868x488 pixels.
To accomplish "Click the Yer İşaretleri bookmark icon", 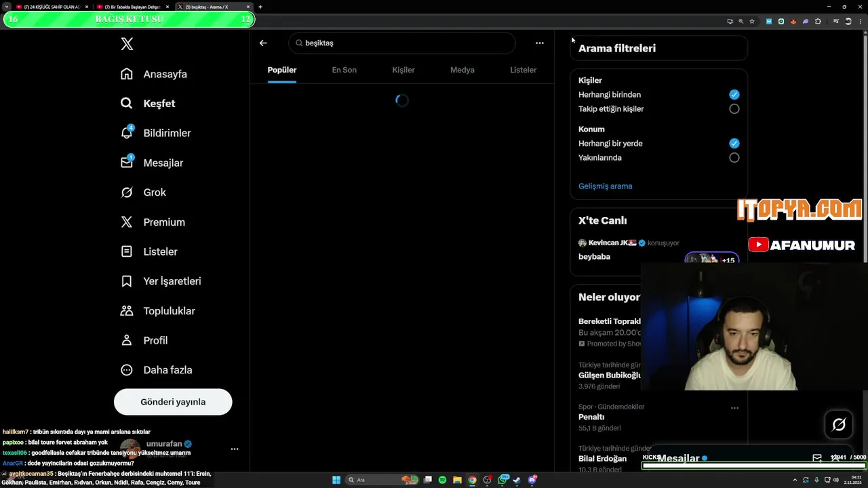I will tap(127, 281).
